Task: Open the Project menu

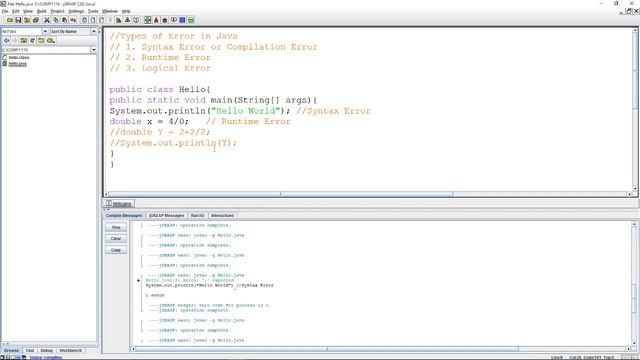Action: tap(57, 11)
